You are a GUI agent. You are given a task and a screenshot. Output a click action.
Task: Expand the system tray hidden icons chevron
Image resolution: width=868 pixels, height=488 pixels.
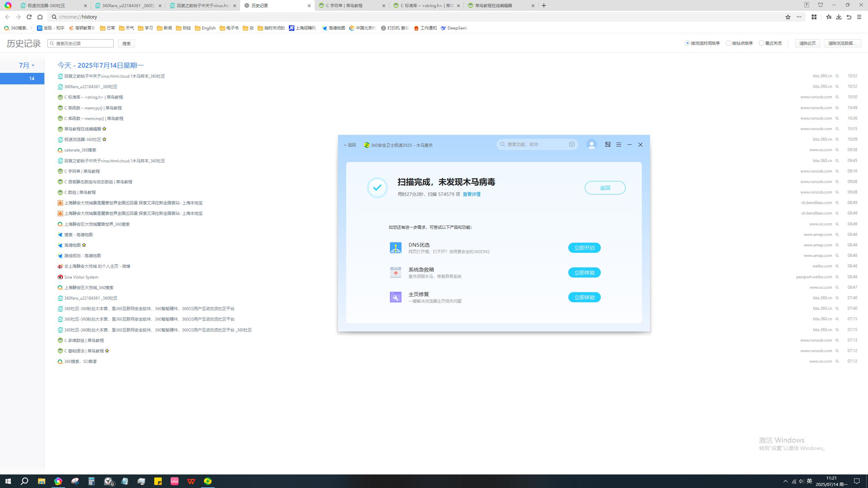click(x=785, y=481)
